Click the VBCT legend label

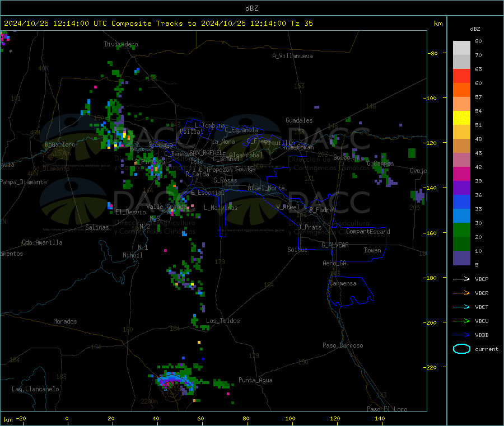pyautogui.click(x=482, y=307)
